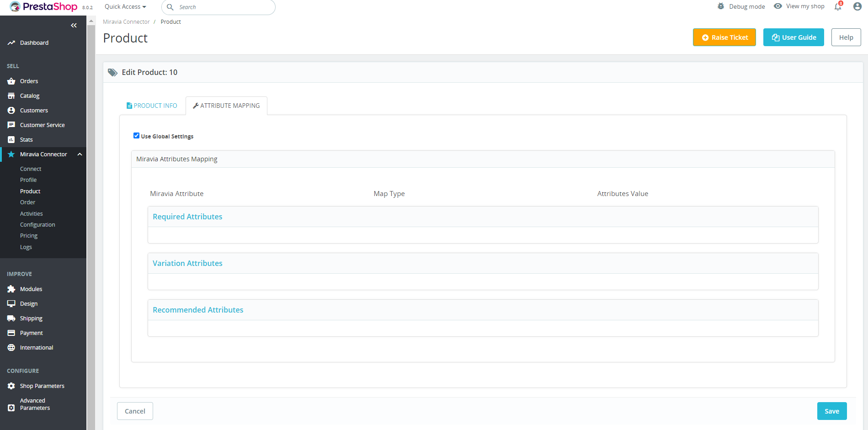Click the Attributes Value column header
This screenshot has height=430, width=868.
click(x=623, y=194)
